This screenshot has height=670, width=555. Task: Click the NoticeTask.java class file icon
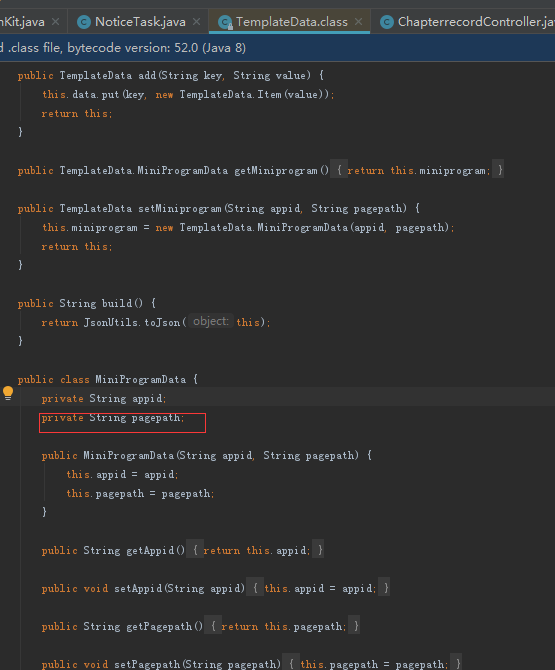[x=84, y=22]
